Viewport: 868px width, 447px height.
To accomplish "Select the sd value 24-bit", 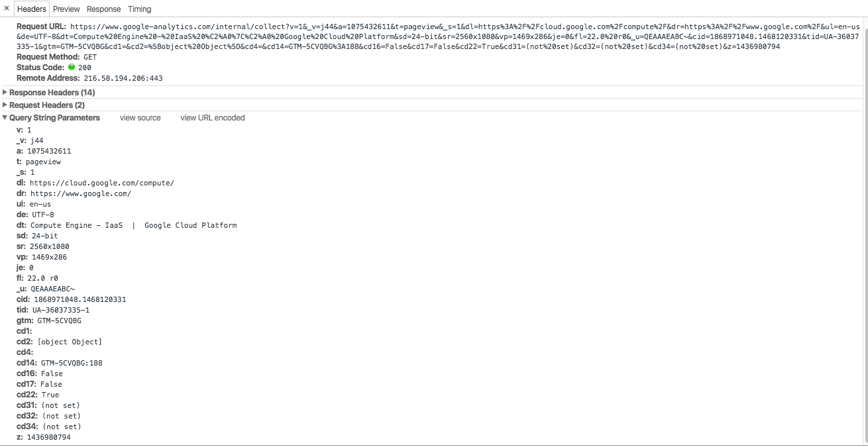I will [44, 236].
